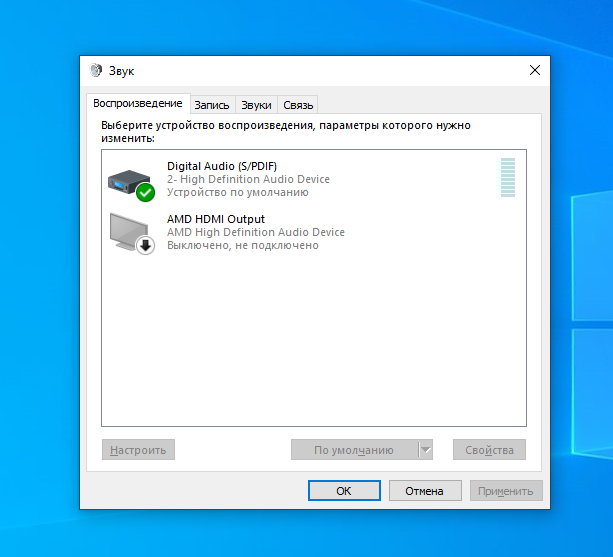Open Свойства for the device
Screen dimensions: 613x557
(x=489, y=450)
